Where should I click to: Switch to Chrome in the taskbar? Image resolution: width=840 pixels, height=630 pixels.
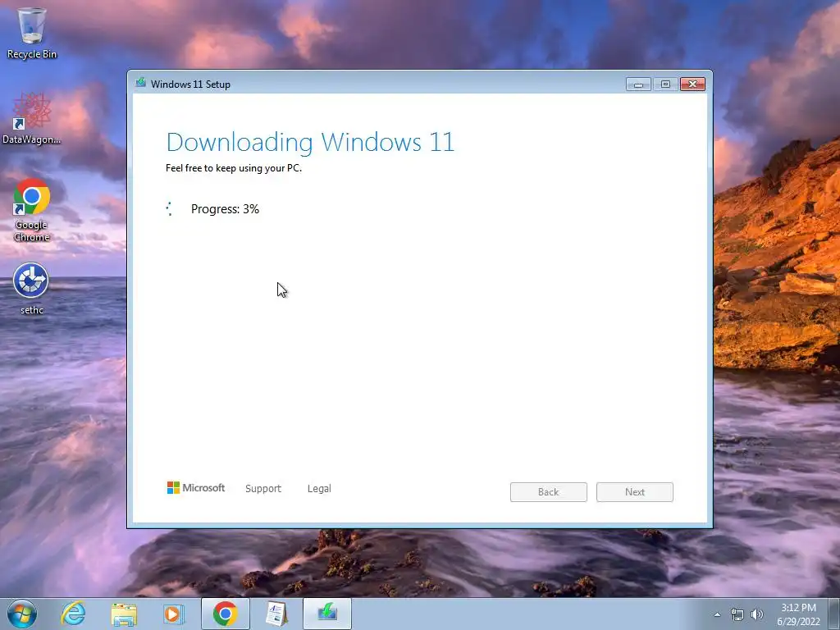point(225,614)
